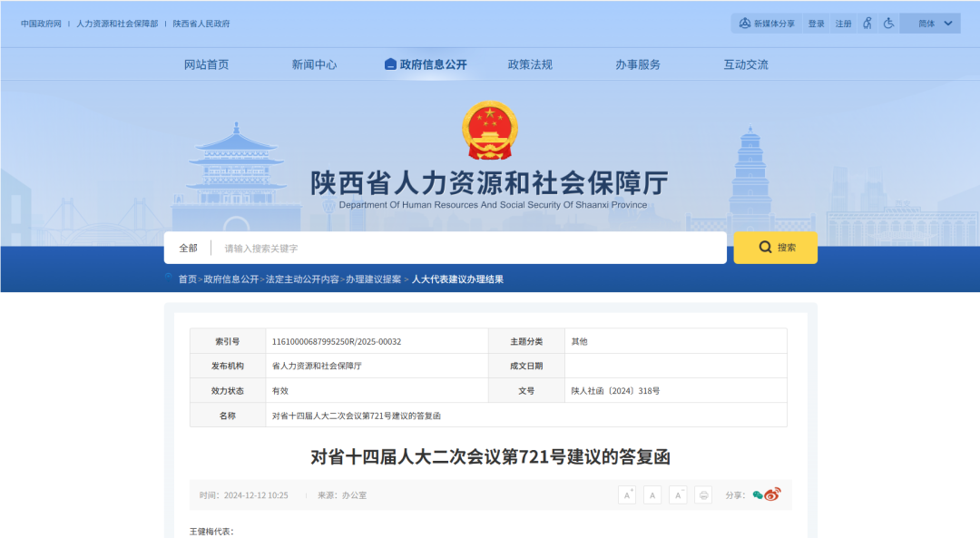Activate the elderly-friendly mode icon
This screenshot has width=980, height=538.
pos(867,24)
